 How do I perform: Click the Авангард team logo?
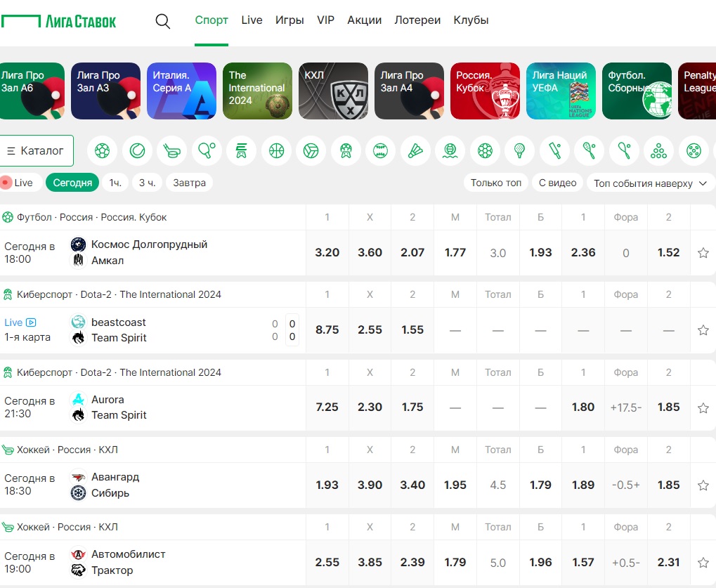78,478
